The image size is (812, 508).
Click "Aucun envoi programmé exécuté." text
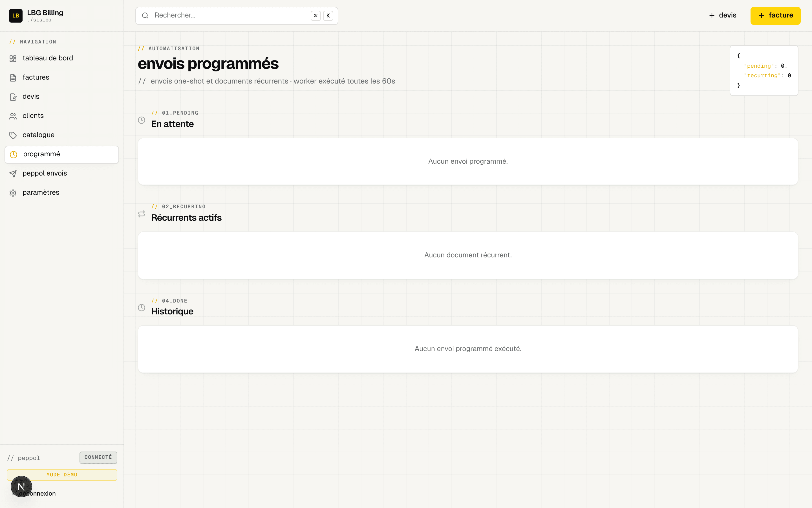[468, 349]
